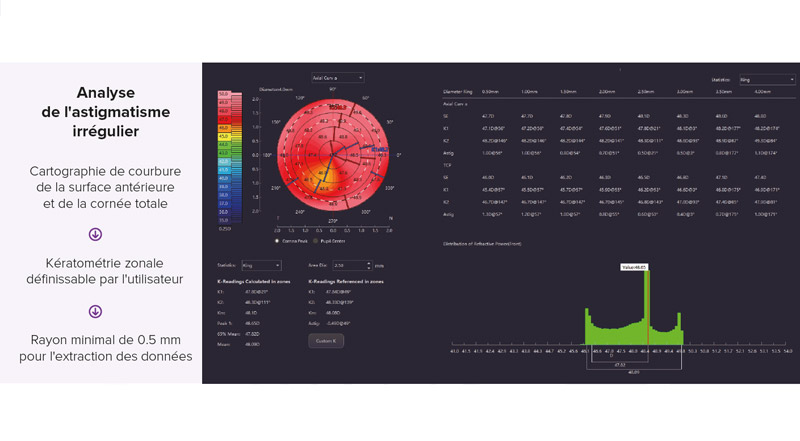Click the Diameter Ring header label
The width and height of the screenshot is (800, 441).
458,92
